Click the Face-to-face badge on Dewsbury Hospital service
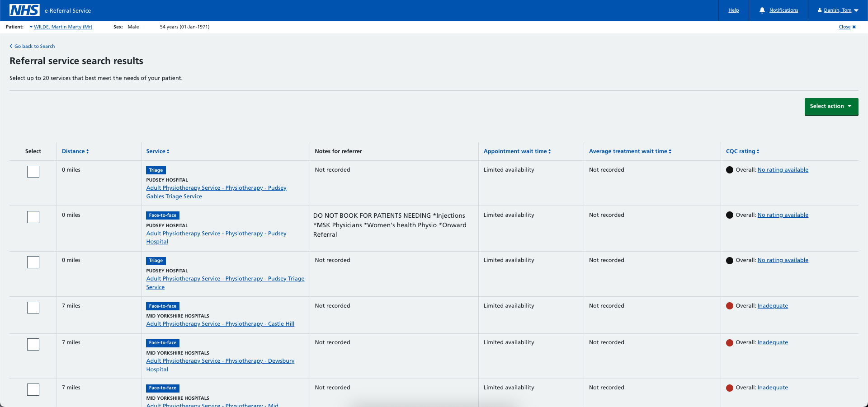Screen dimensions: 868x407 point(163,343)
